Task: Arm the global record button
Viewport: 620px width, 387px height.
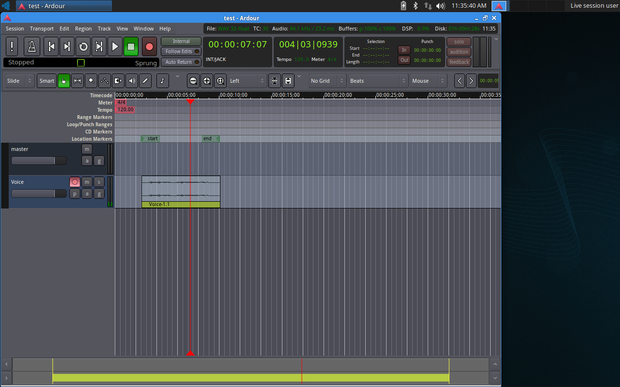Action: [149, 47]
